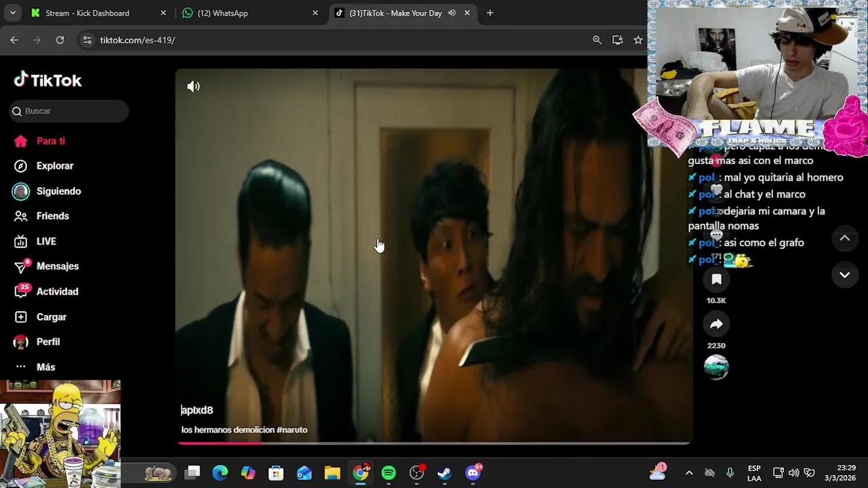This screenshot has height=488, width=868.
Task: Click the video to pause playback
Action: pos(434,256)
